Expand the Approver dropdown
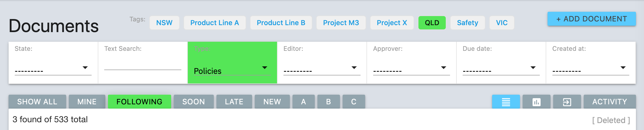This screenshot has height=130, width=644. (x=411, y=70)
